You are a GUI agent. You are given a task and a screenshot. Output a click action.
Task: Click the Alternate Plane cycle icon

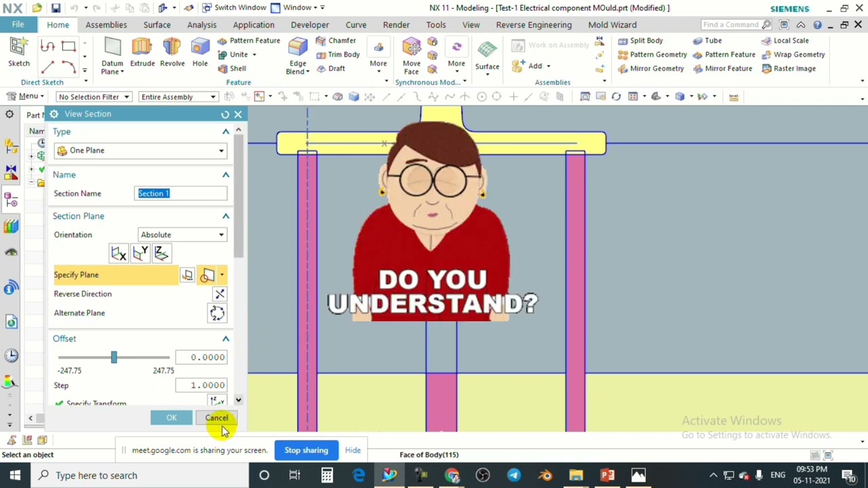217,313
